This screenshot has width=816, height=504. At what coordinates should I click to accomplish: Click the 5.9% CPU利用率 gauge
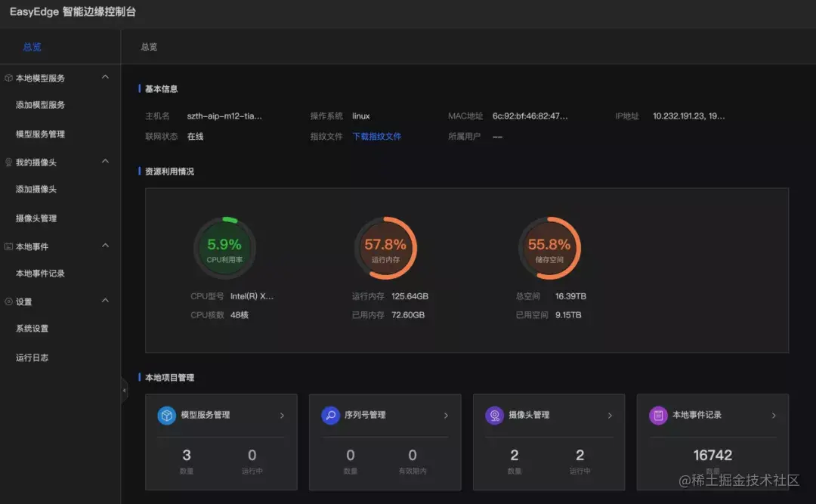[x=224, y=249]
